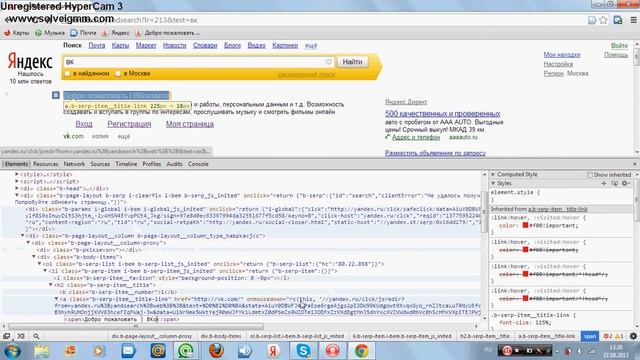Click the bookmark star in address bar

tap(603, 20)
